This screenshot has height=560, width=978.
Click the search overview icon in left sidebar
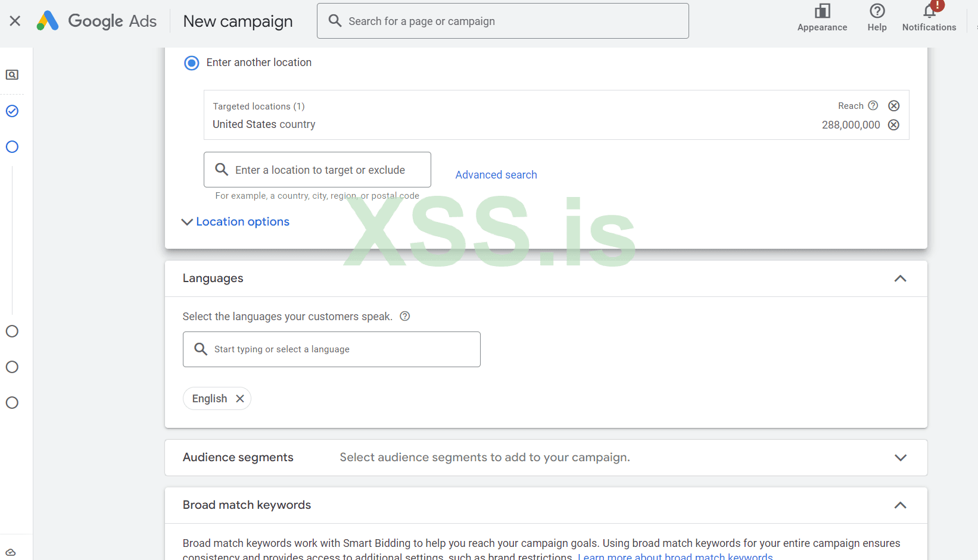[12, 75]
